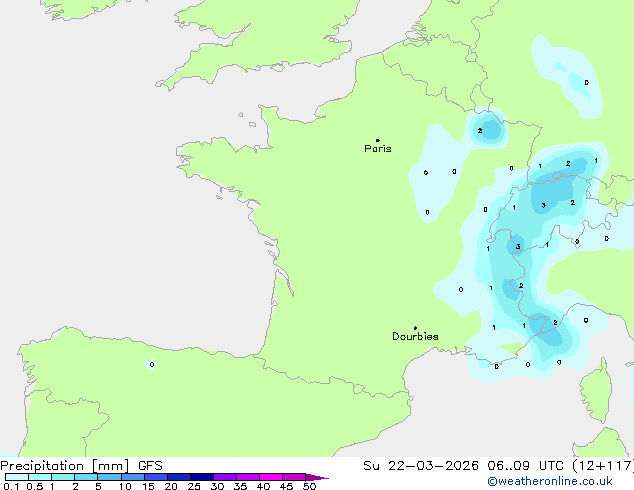Click the lone '0' value in northern Spain
634x490 pixels.
(x=152, y=365)
